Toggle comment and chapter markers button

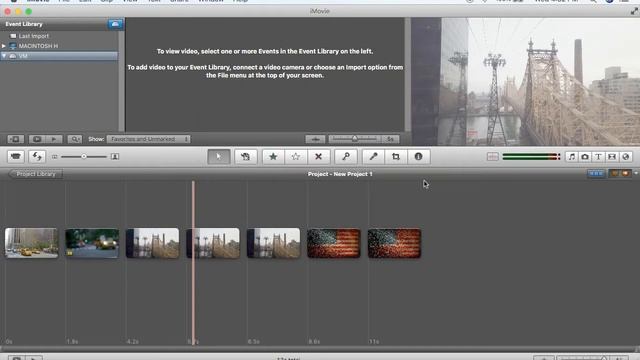[620, 174]
